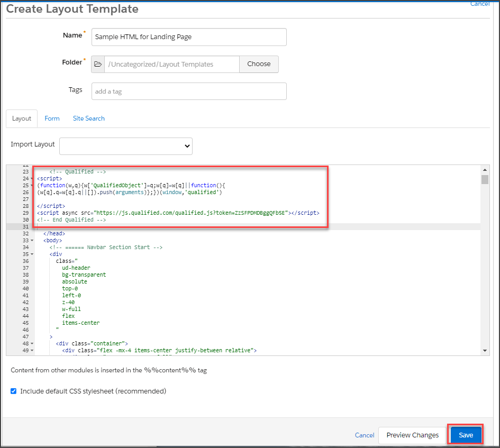This screenshot has height=448, width=500.
Task: Click the folder icon beside the Folder path
Action: click(98, 64)
